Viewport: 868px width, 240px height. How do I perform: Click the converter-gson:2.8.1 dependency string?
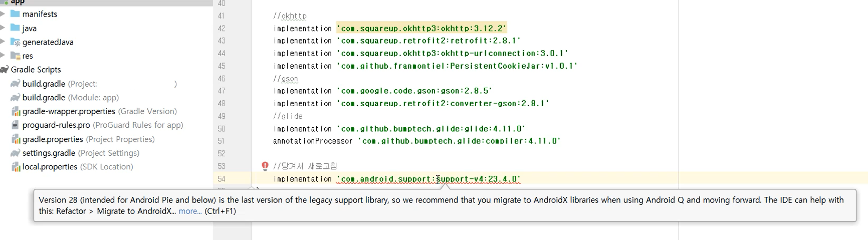[x=443, y=103]
